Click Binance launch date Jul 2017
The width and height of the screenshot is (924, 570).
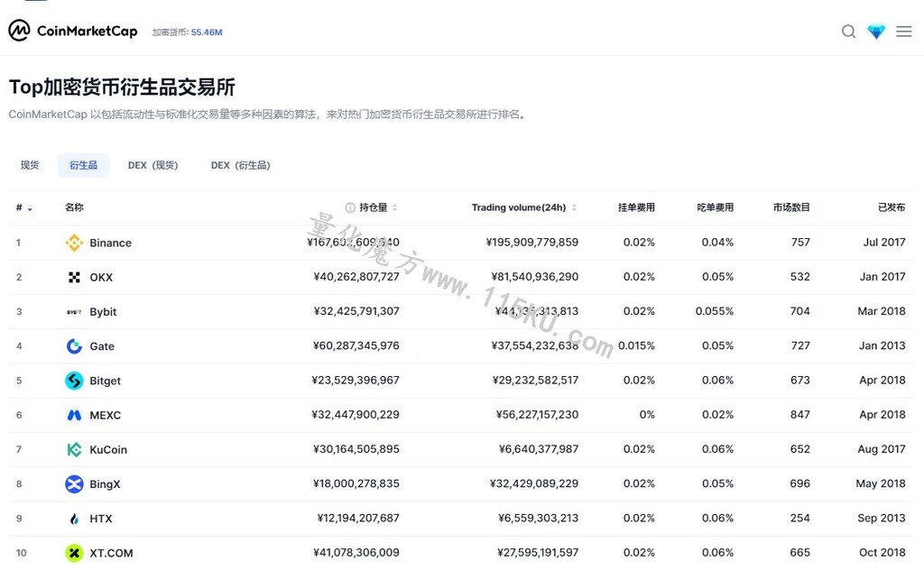tap(884, 242)
